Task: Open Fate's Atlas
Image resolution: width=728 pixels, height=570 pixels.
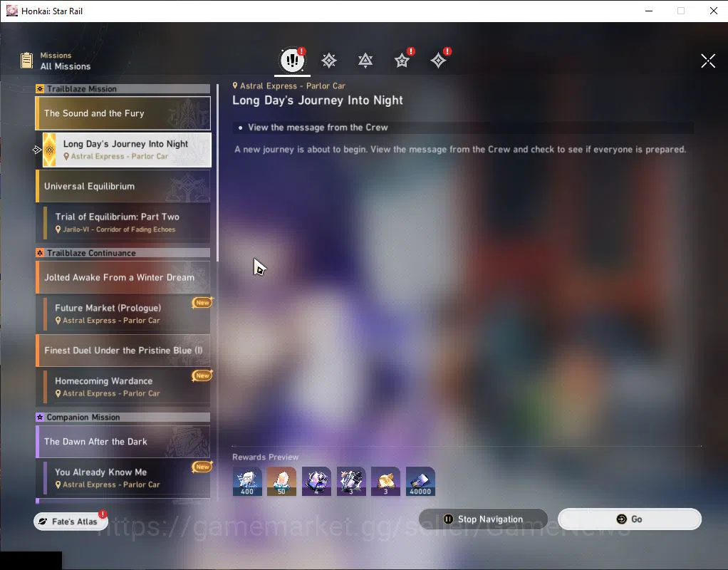Action: click(x=71, y=522)
